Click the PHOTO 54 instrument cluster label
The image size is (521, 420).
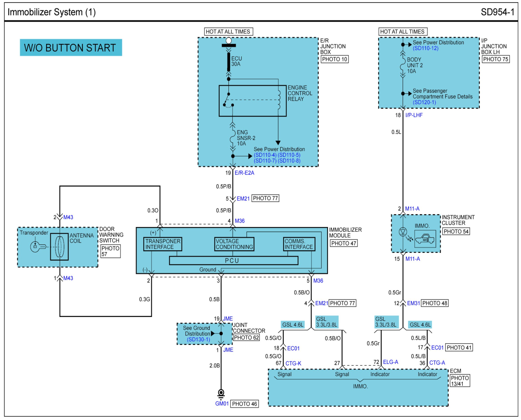tap(456, 232)
